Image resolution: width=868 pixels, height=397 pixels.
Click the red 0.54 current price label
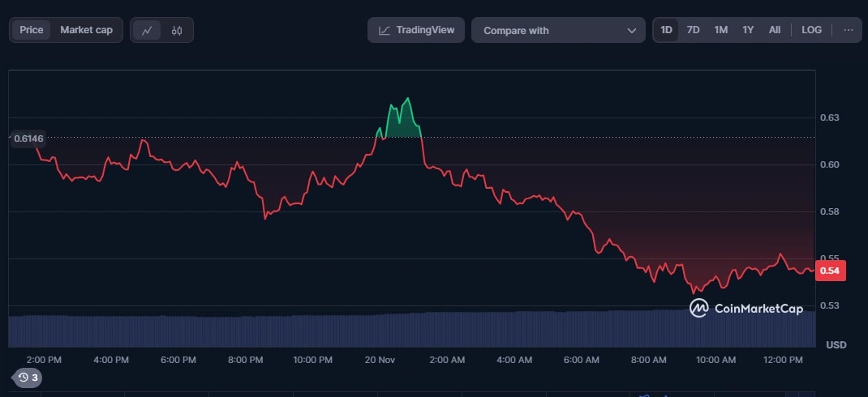pos(830,271)
